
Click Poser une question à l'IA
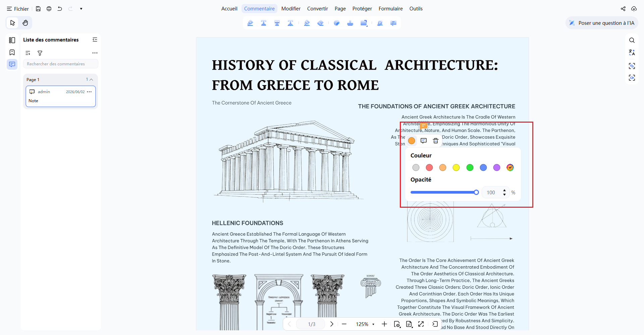[x=602, y=23]
